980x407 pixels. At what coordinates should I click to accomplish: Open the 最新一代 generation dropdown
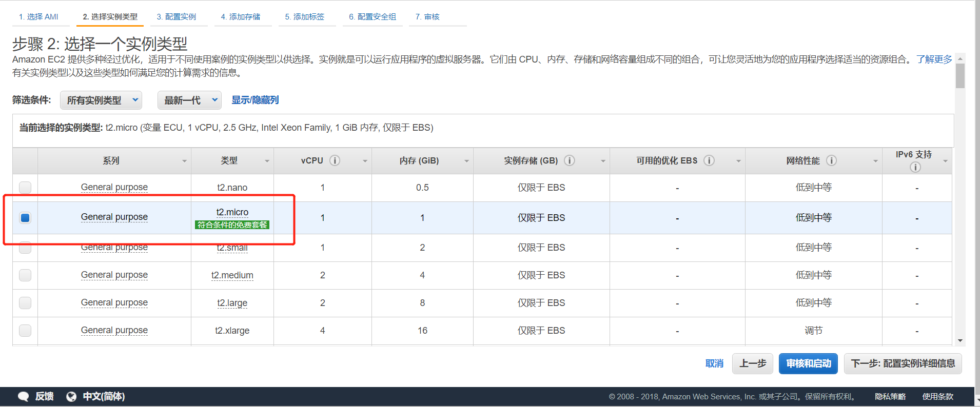[x=189, y=100]
